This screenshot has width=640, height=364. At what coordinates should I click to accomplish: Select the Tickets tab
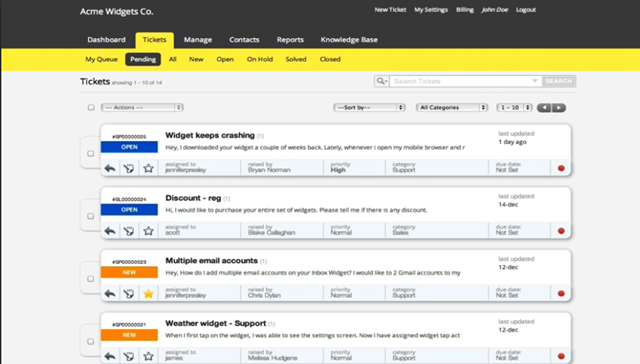point(154,40)
